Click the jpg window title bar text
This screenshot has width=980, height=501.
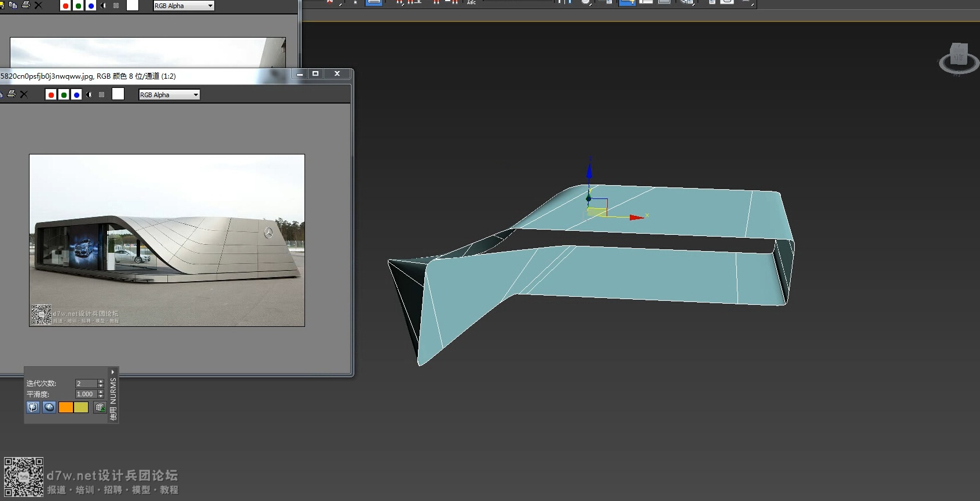click(x=88, y=76)
